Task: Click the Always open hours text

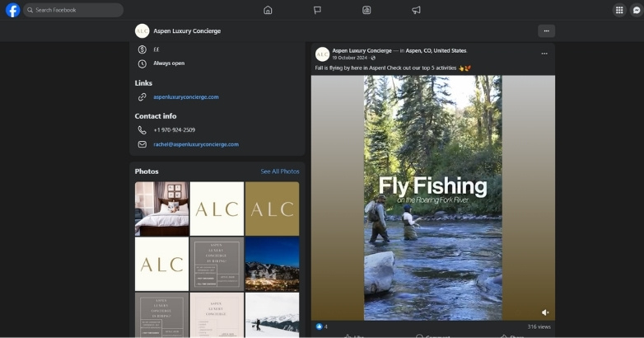Action: coord(169,63)
